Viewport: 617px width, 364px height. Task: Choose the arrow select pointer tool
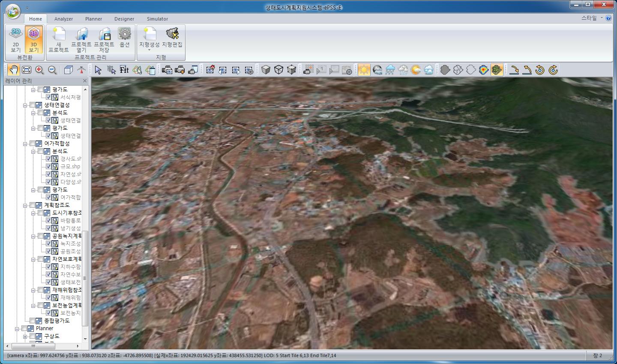point(98,70)
